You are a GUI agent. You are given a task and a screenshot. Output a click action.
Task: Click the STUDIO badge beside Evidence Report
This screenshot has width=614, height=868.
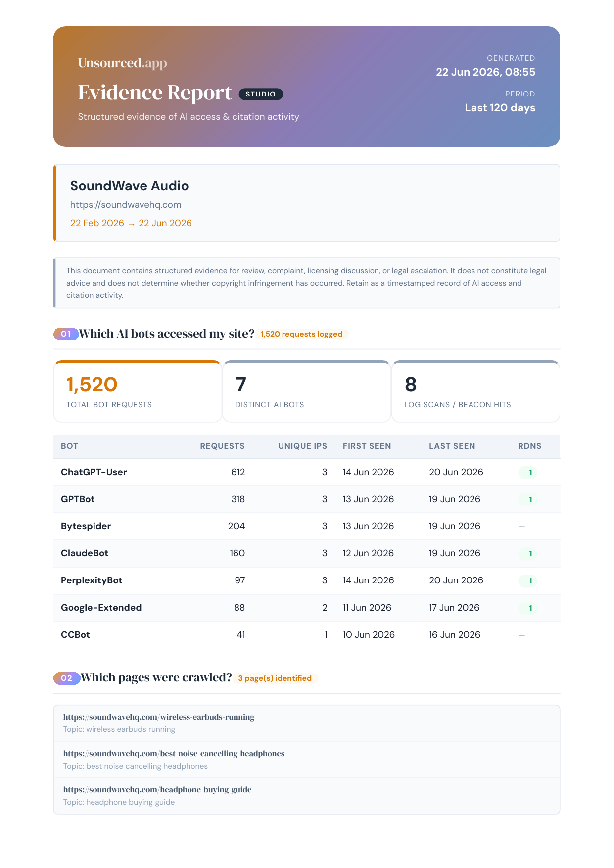pos(261,94)
